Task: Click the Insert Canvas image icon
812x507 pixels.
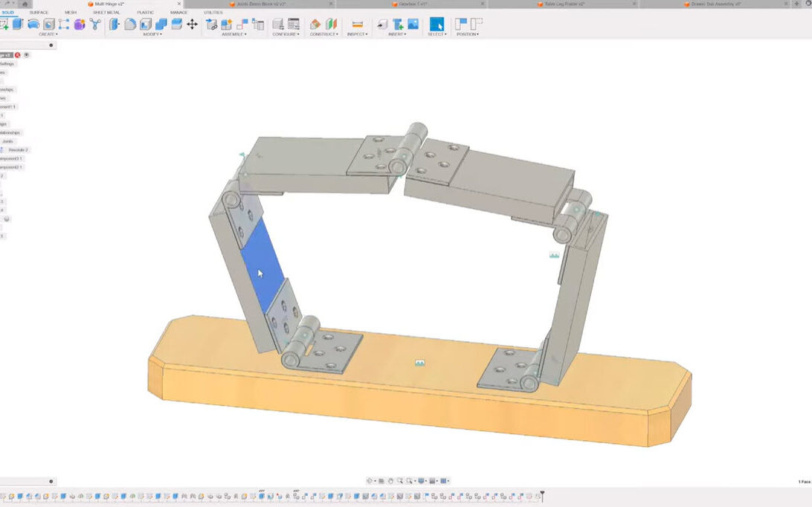Action: [413, 25]
